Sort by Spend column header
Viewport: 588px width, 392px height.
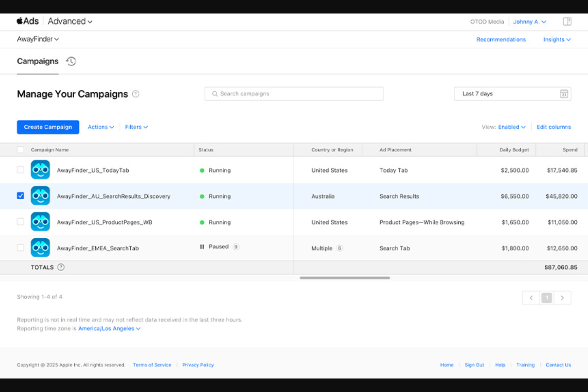(570, 150)
